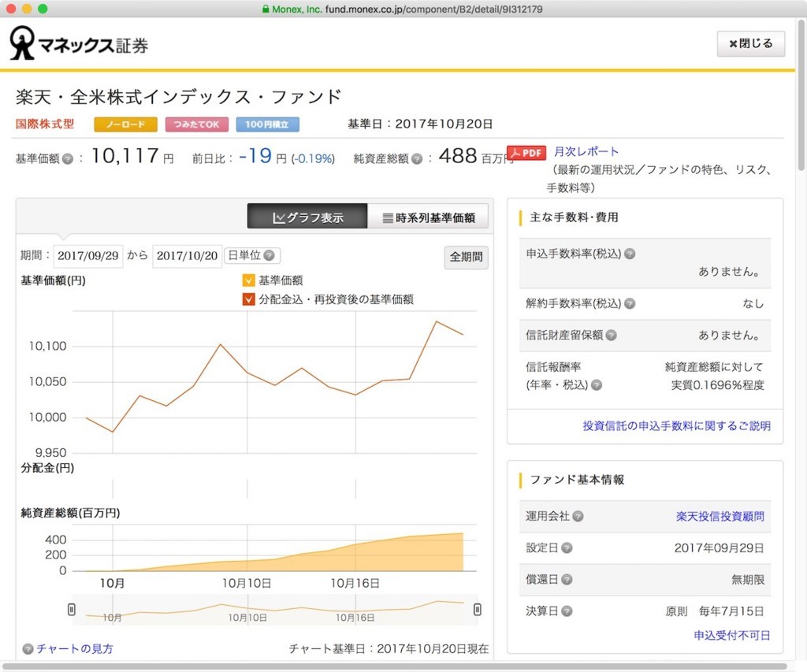Open the 申込受付不可日 link

(x=732, y=636)
